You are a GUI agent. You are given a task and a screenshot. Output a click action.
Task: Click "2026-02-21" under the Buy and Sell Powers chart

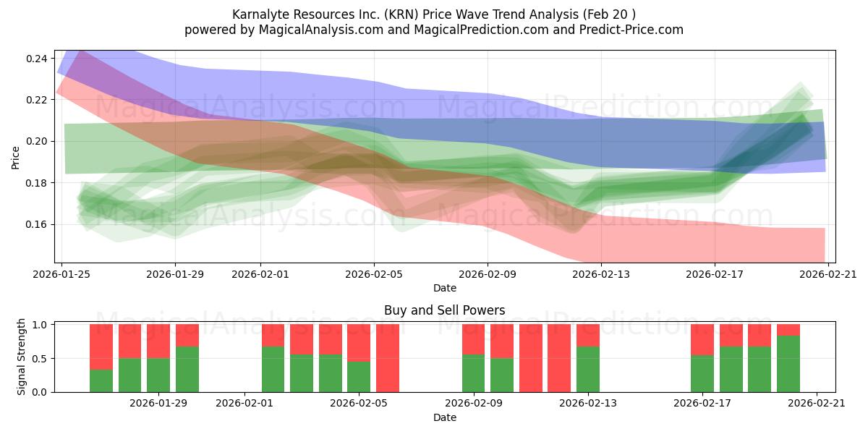pyautogui.click(x=817, y=404)
